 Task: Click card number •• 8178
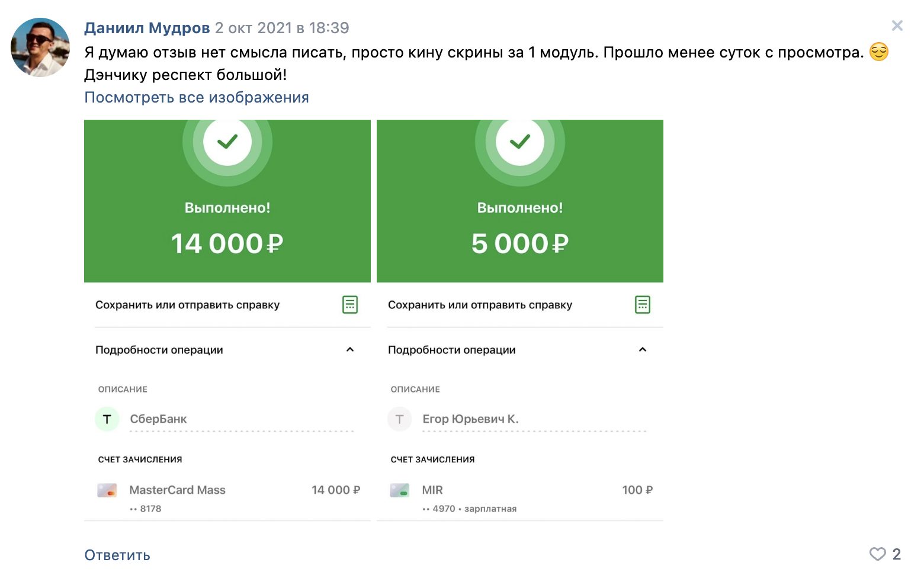tap(145, 509)
